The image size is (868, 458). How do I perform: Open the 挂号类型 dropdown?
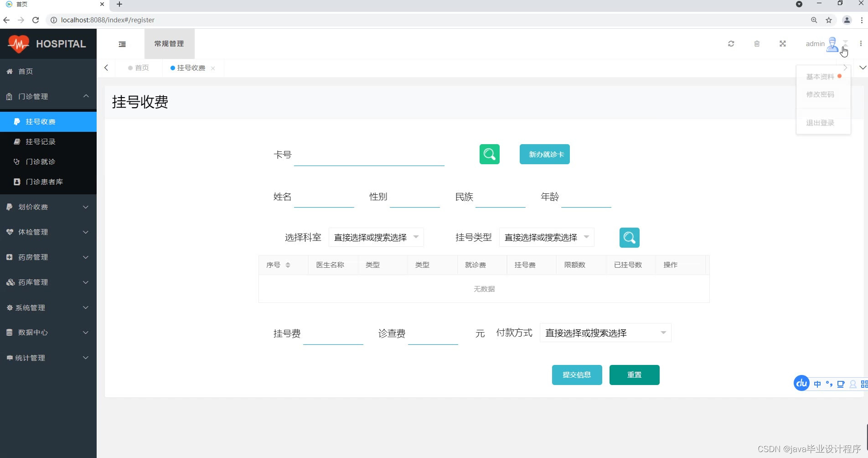click(x=547, y=237)
